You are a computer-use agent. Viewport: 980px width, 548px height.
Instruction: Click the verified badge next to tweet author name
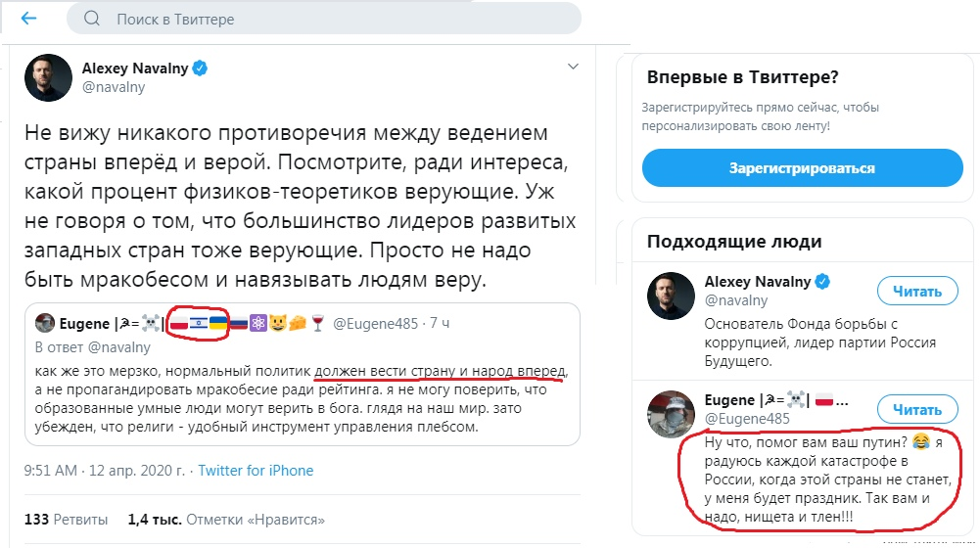(199, 68)
